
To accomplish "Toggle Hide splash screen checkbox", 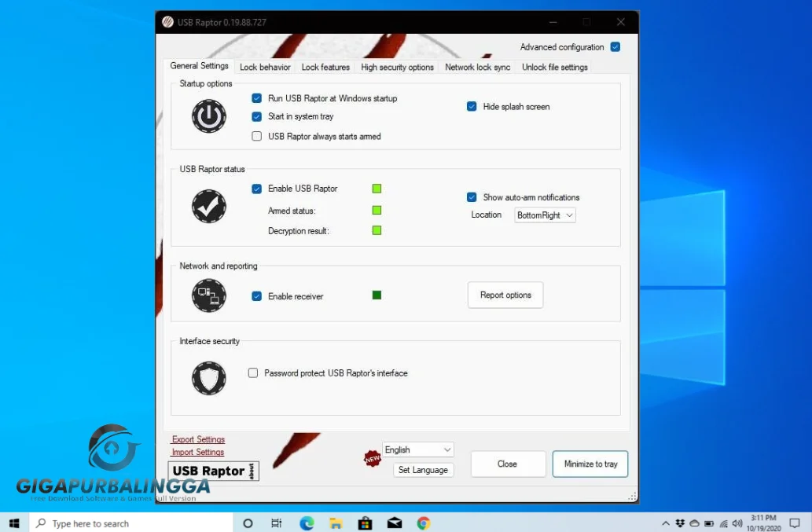I will pyautogui.click(x=472, y=106).
